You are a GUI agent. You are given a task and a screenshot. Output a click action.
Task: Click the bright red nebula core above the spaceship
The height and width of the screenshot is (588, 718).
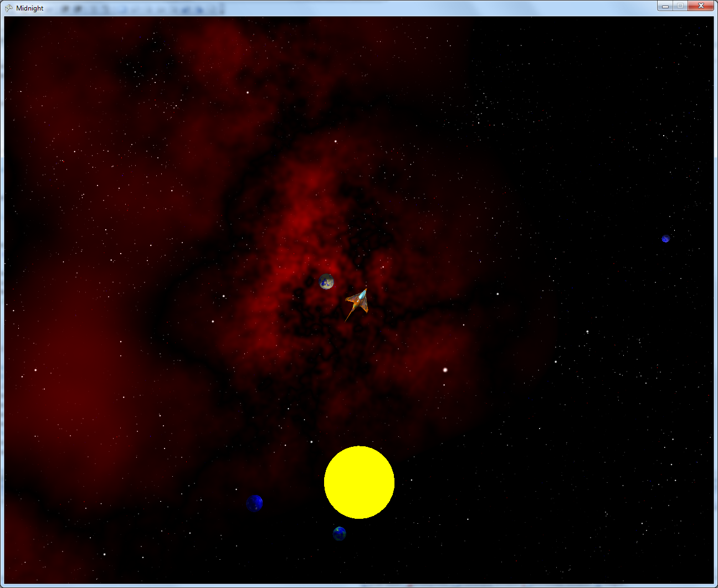[x=310, y=221]
